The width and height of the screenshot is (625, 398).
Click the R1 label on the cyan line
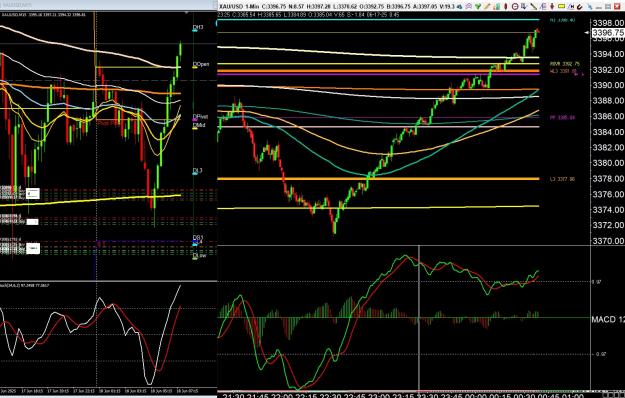562,20
